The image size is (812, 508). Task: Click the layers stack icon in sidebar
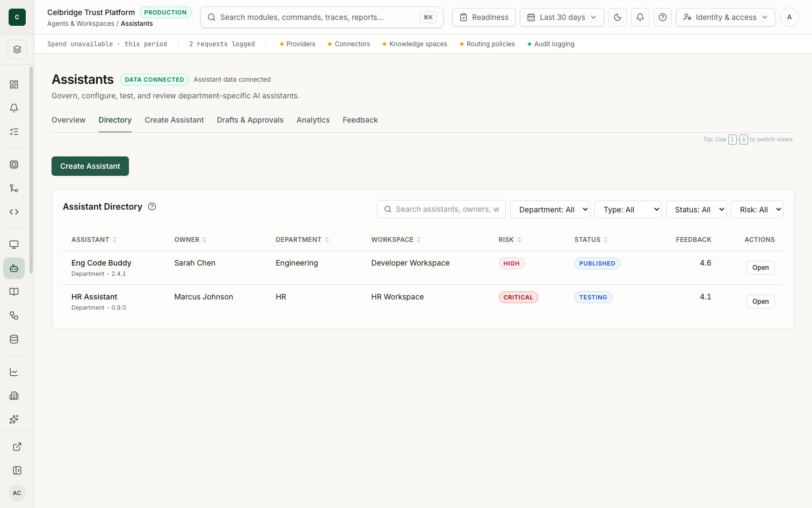point(17,49)
